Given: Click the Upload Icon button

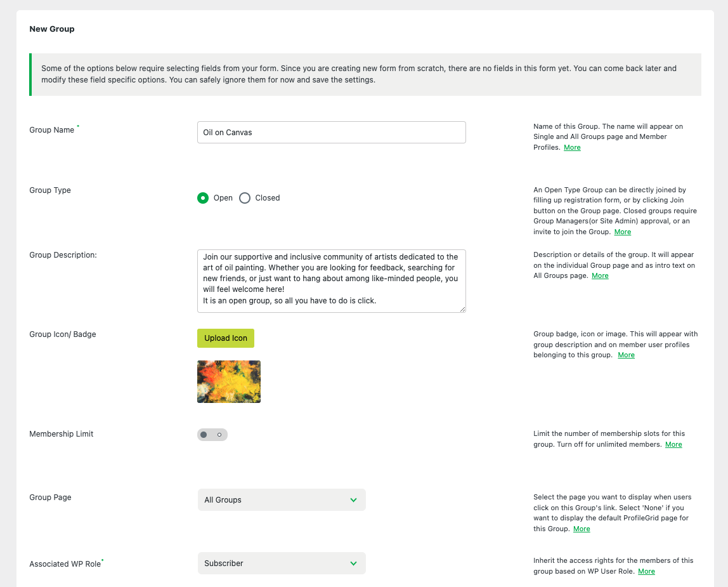Looking at the screenshot, I should (x=226, y=338).
